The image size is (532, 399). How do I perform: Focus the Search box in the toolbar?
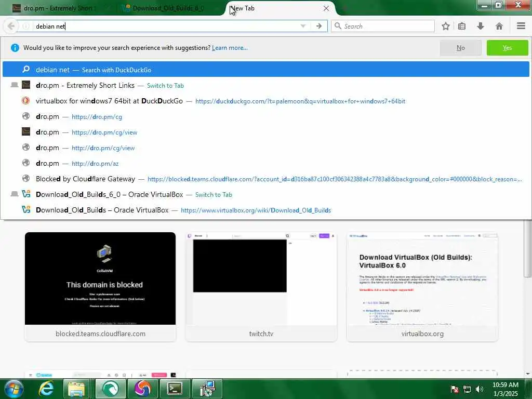click(383, 26)
